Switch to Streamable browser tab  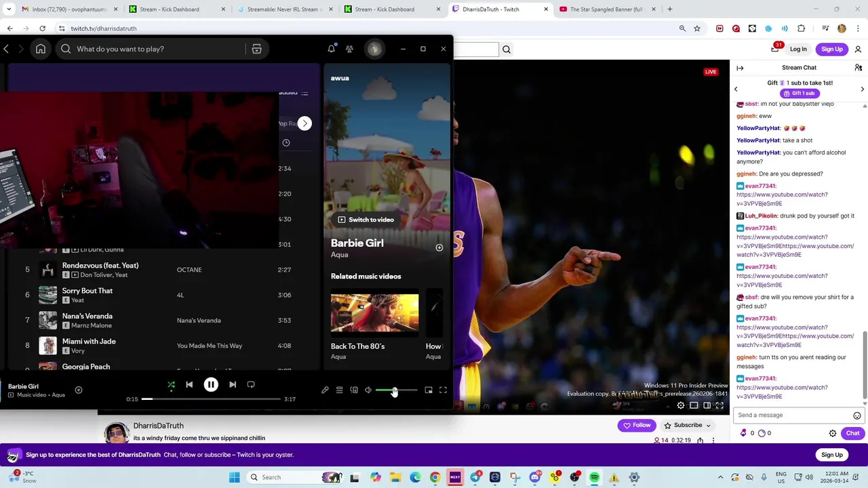coord(283,9)
